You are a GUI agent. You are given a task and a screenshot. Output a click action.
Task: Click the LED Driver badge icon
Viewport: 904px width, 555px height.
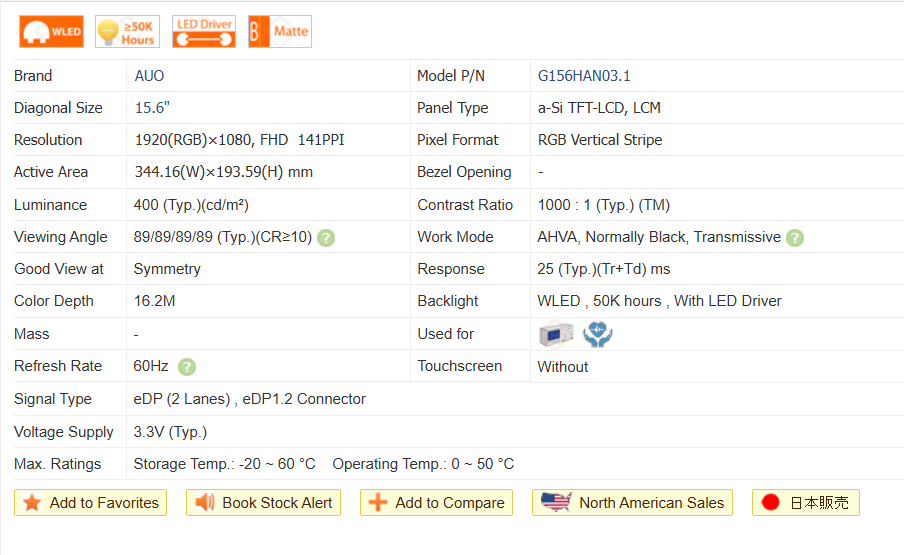(204, 32)
